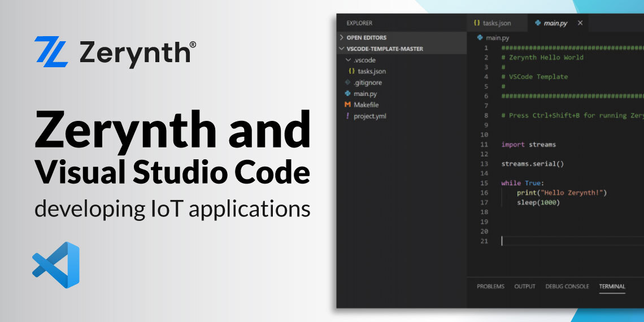Click the Ctrl+Shift+B comment on line 8

(x=572, y=115)
